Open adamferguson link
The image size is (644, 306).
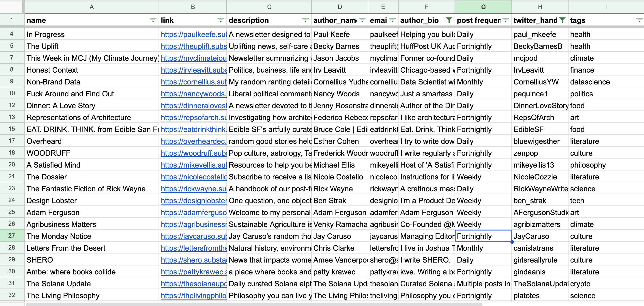pyautogui.click(x=193, y=213)
